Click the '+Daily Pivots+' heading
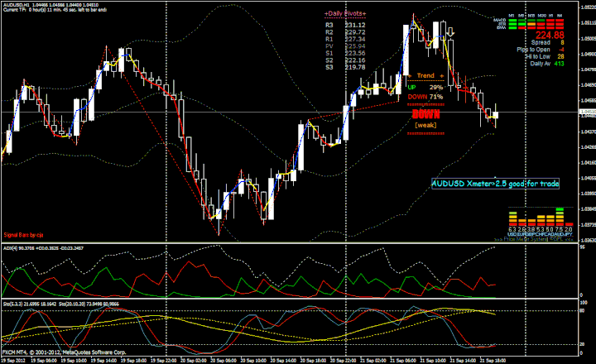 [345, 14]
